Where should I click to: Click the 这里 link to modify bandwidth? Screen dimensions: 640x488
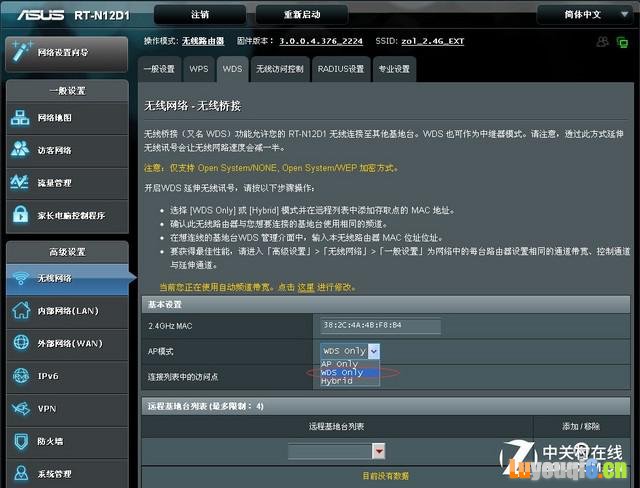coord(306,287)
